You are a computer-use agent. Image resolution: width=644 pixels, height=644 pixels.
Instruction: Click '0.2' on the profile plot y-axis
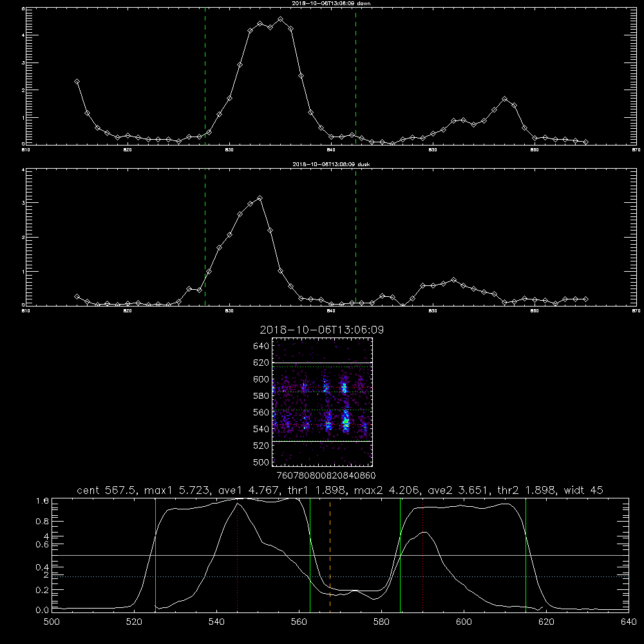pos(43,590)
